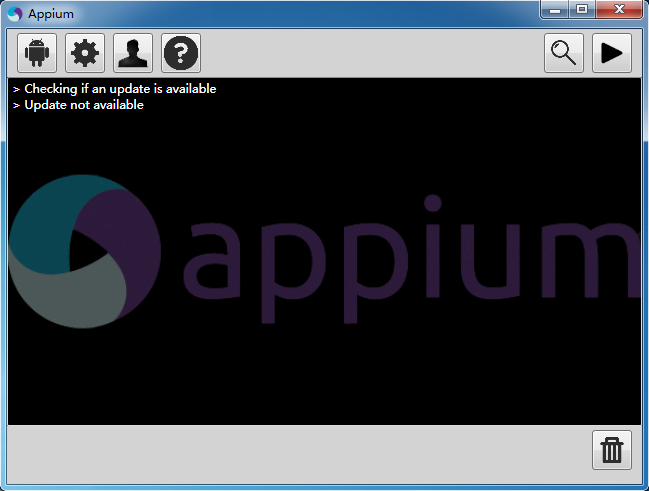Viewport: 649px width, 491px height.
Task: Open General Settings gear icon
Action: (x=85, y=53)
